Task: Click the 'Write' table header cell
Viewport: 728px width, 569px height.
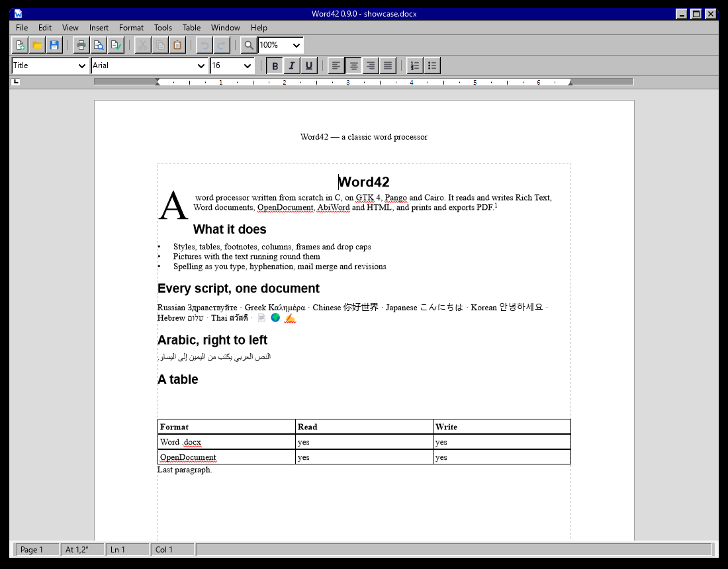Action: pyautogui.click(x=502, y=427)
